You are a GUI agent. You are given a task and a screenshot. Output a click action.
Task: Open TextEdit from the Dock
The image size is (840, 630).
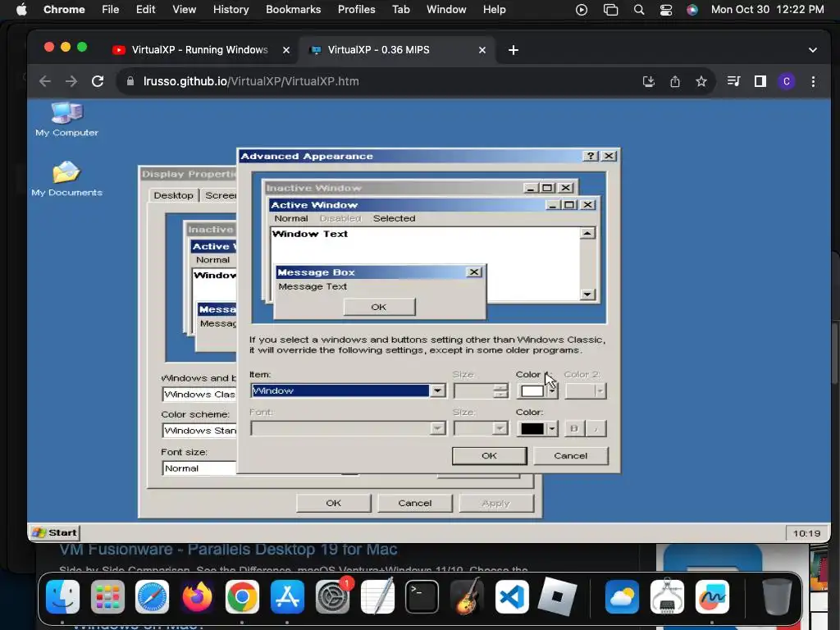pyautogui.click(x=377, y=596)
